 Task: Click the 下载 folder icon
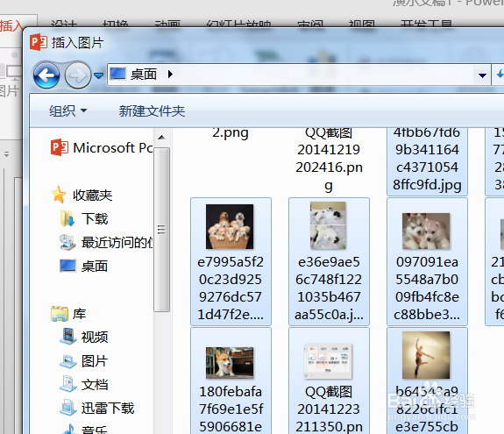coord(67,218)
